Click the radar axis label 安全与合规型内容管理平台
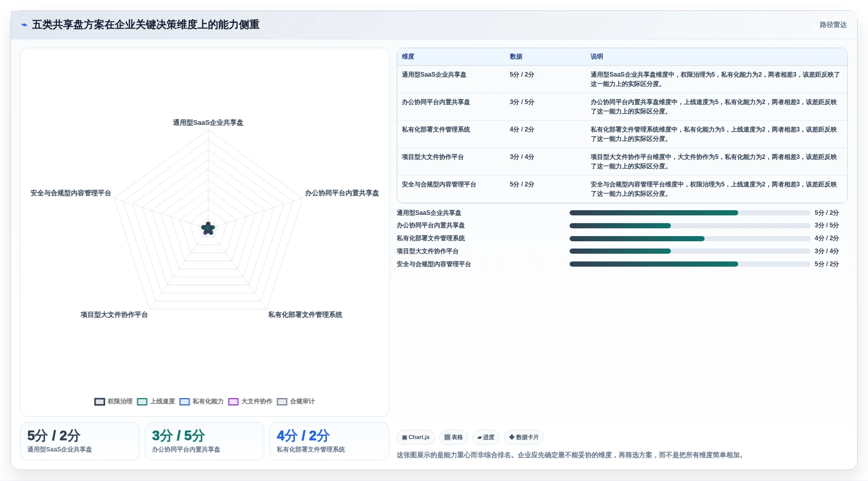Viewport: 868px width, 481px height. click(71, 193)
